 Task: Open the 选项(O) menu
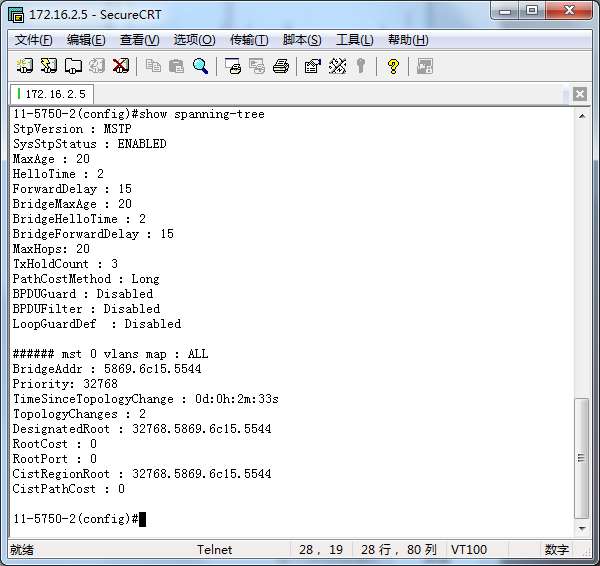pos(194,40)
